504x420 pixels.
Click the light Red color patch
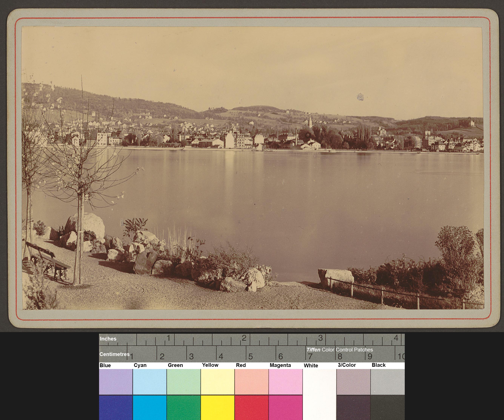pos(252,381)
